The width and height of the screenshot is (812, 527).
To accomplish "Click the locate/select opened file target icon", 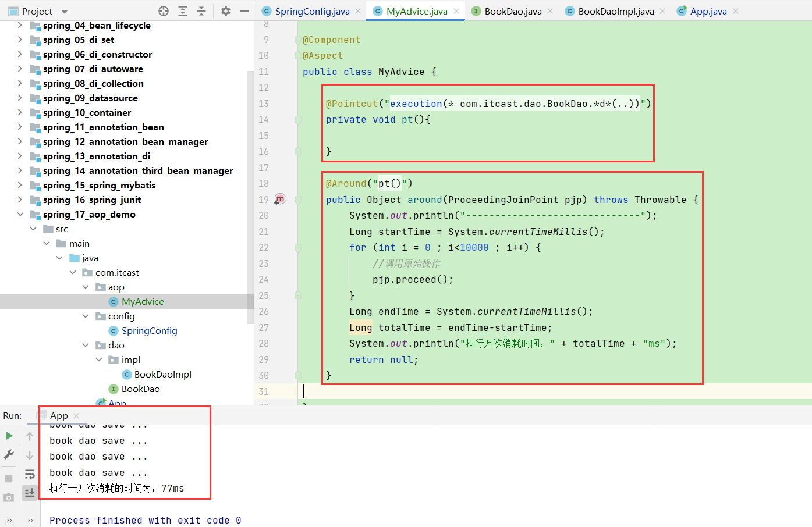I will point(164,11).
